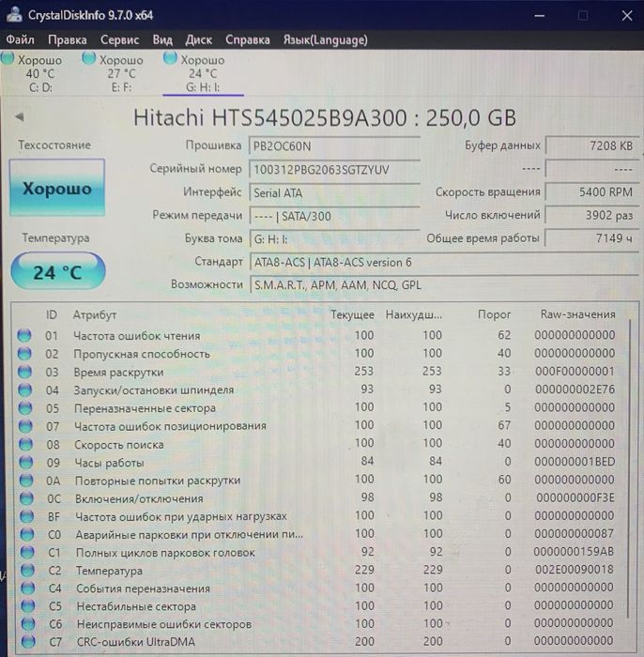Click status icon for События переназначения
The width and height of the screenshot is (644, 657).
pos(27,588)
